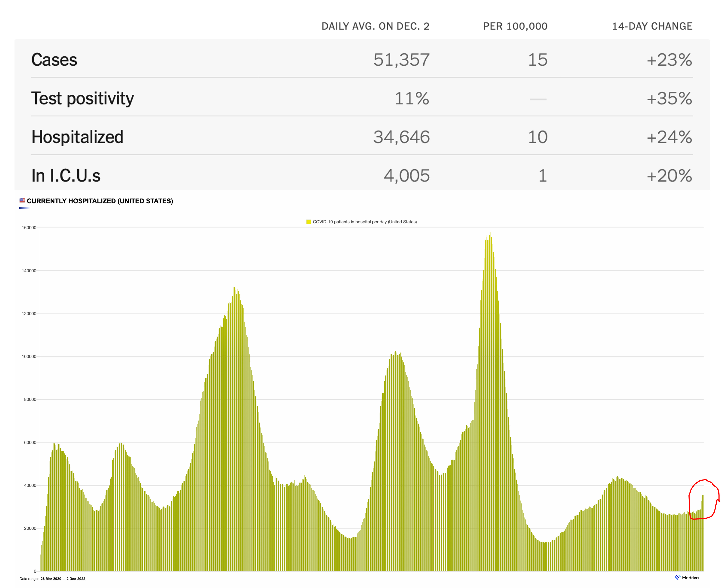Toggle the yellow legend swatch for COVID-19 patients
726x588 pixels.
pos(308,222)
